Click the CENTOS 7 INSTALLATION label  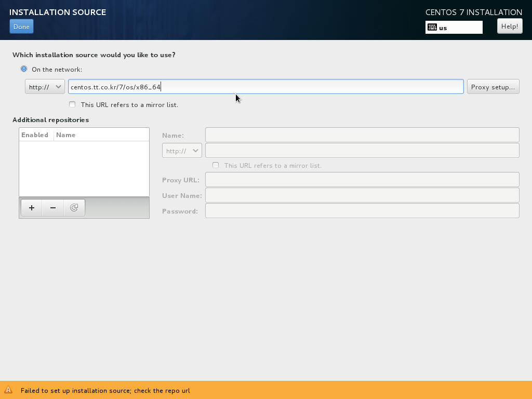point(474,12)
